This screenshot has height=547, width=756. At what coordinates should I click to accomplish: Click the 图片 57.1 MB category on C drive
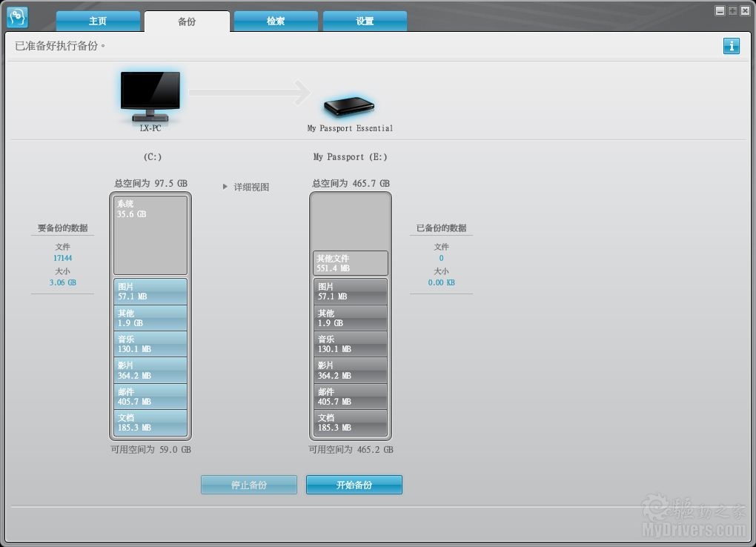pos(150,291)
